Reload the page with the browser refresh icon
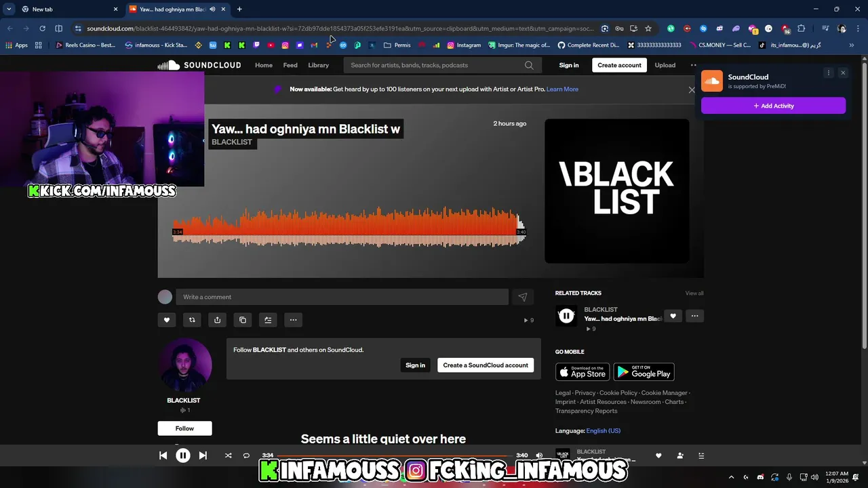 pyautogui.click(x=42, y=28)
